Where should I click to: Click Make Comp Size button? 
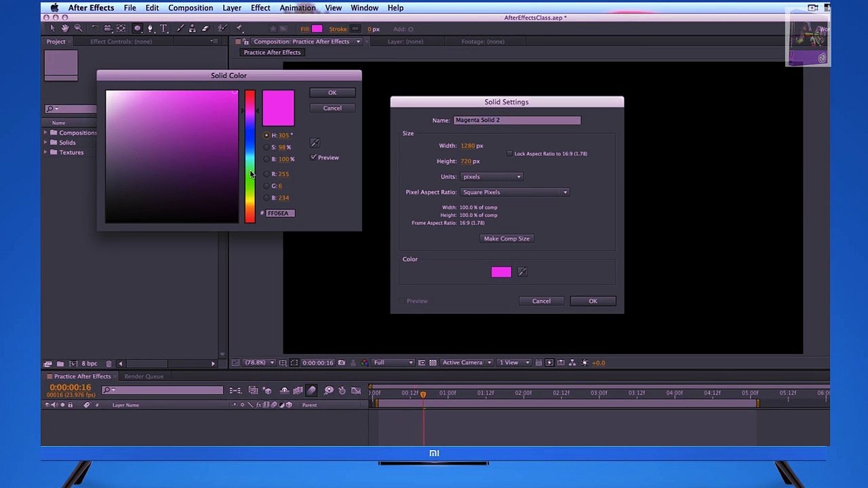[x=507, y=239]
